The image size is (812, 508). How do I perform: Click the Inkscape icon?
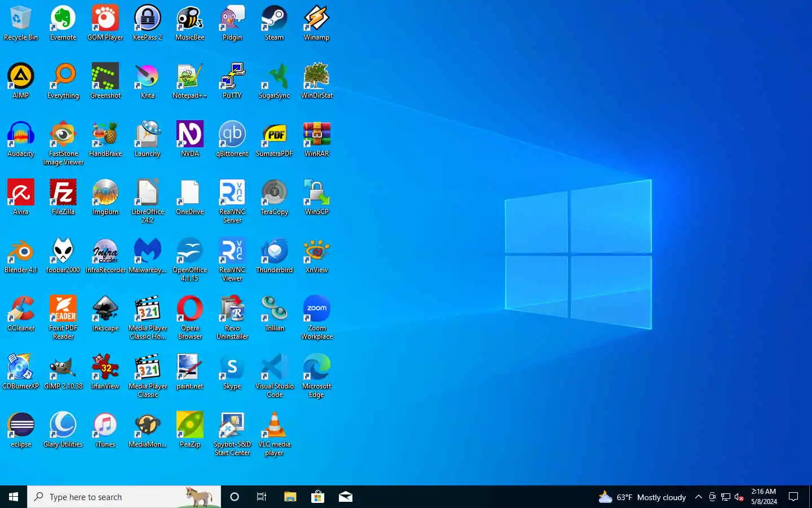pyautogui.click(x=105, y=314)
